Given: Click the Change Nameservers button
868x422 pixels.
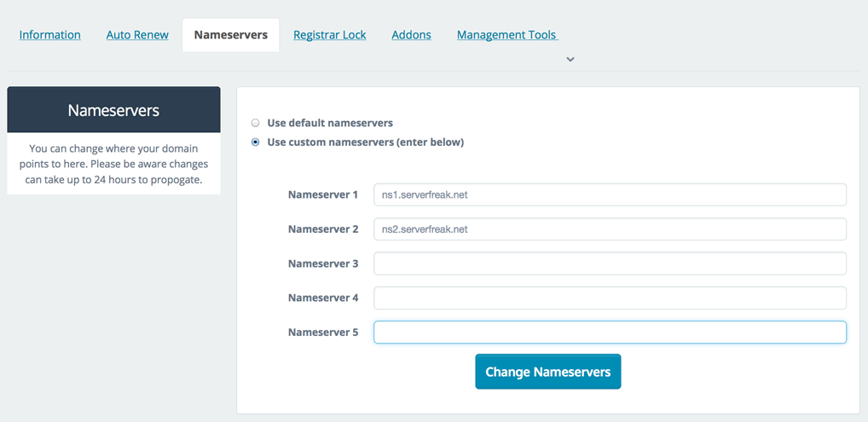Looking at the screenshot, I should pos(548,372).
